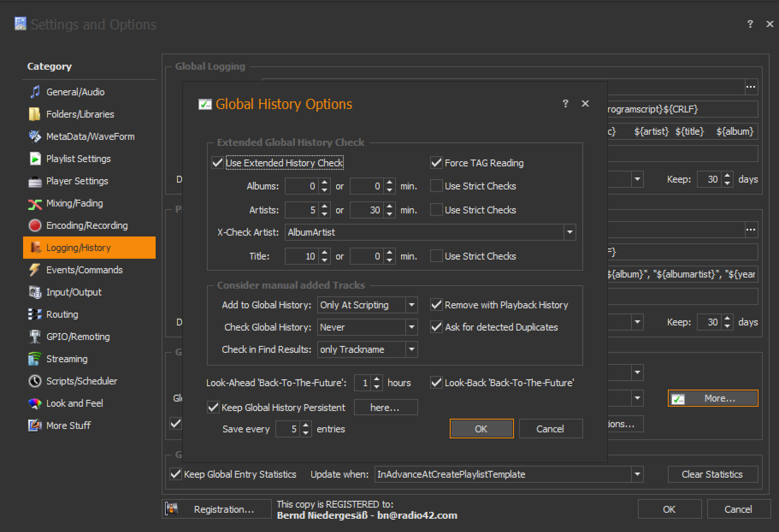Increase the Artists count stepper
779x532 pixels.
coord(325,207)
